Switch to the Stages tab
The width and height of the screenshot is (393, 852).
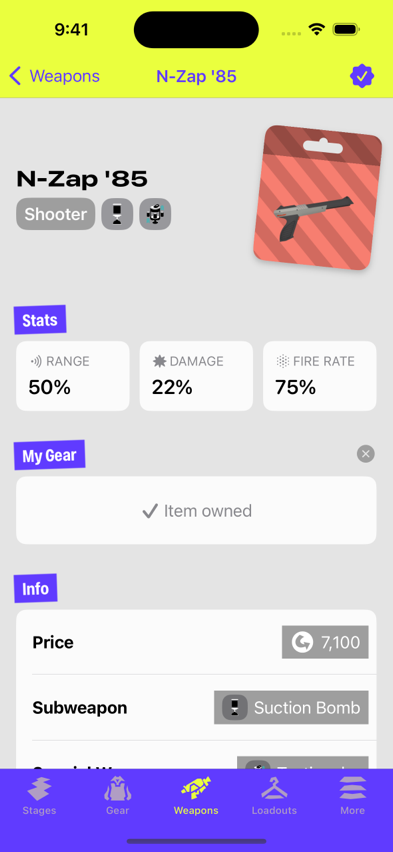point(39,796)
